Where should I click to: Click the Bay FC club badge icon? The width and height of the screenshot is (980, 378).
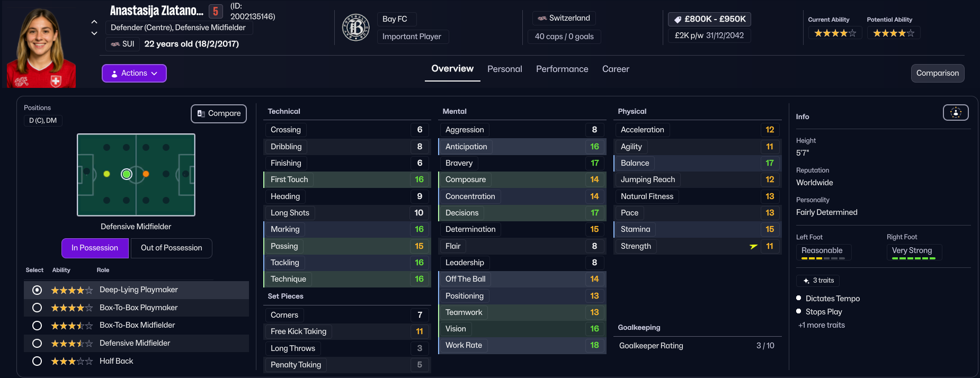click(356, 28)
